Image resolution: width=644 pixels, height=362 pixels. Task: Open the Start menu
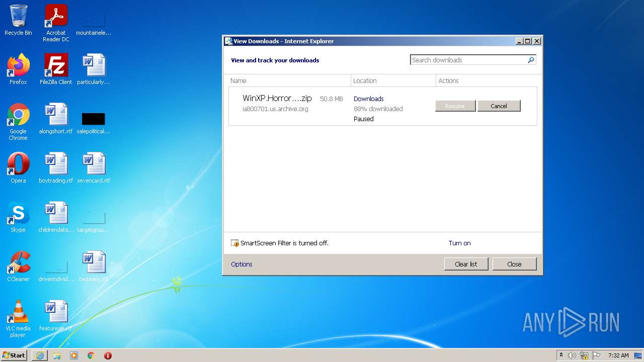click(x=14, y=355)
